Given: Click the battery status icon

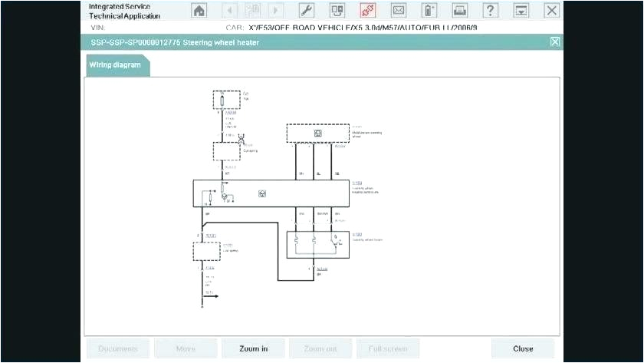Looking at the screenshot, I should [429, 10].
